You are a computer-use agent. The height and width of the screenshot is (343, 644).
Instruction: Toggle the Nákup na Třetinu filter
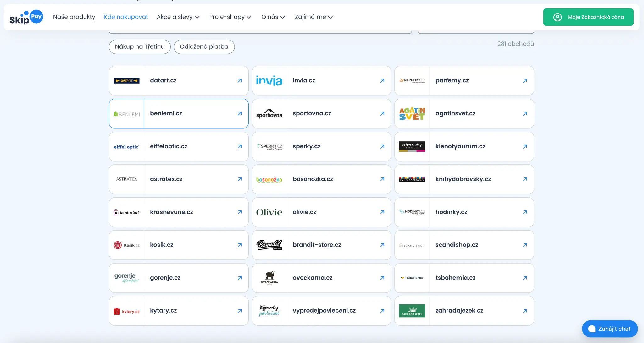click(140, 46)
